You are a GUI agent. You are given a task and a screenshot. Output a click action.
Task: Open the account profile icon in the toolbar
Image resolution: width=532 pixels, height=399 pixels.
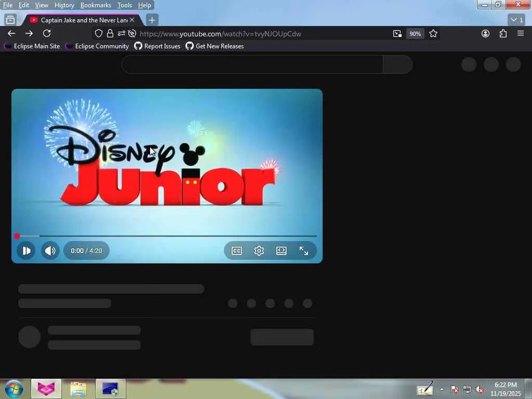click(x=486, y=33)
